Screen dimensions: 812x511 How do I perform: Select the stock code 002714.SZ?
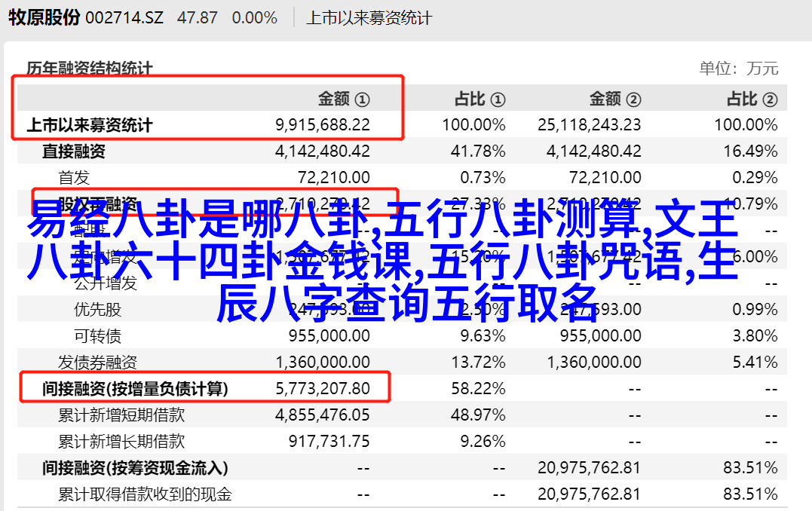pos(124,18)
